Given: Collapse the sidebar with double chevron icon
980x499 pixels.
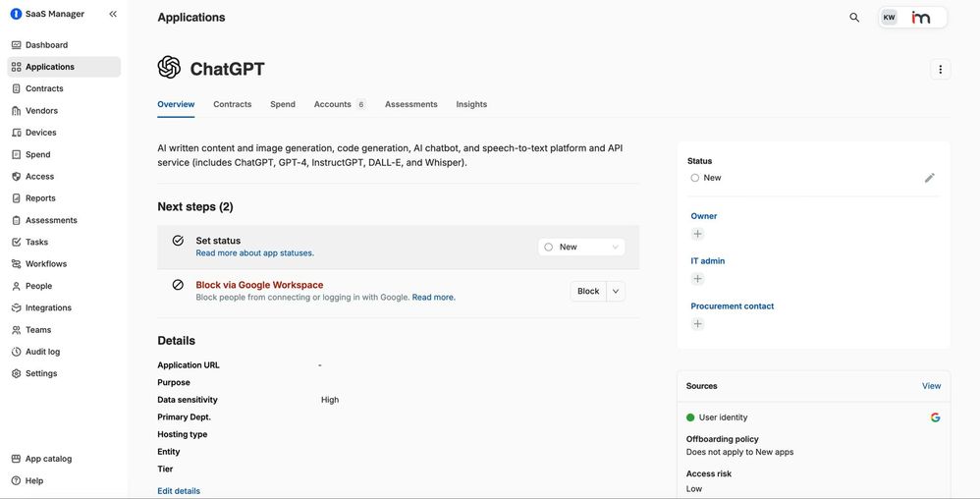Looking at the screenshot, I should pyautogui.click(x=113, y=14).
